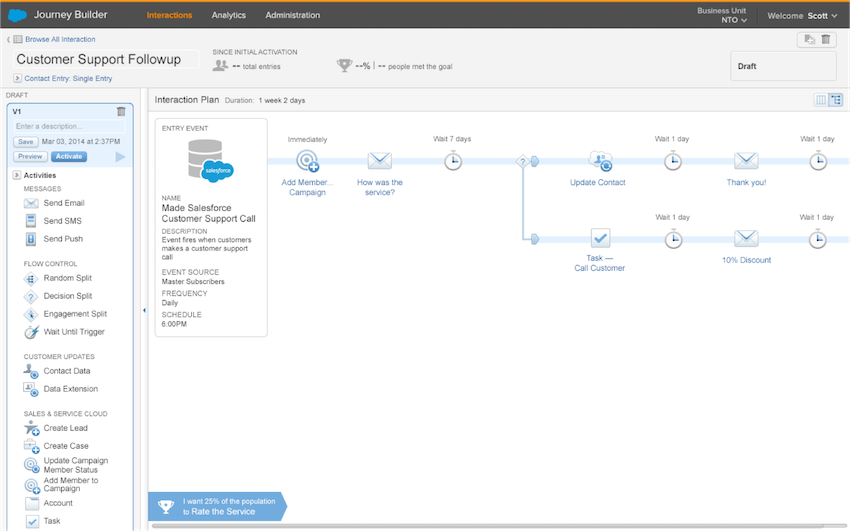
Task: Select Add Member to Campaign sidebar icon
Action: pyautogui.click(x=32, y=485)
